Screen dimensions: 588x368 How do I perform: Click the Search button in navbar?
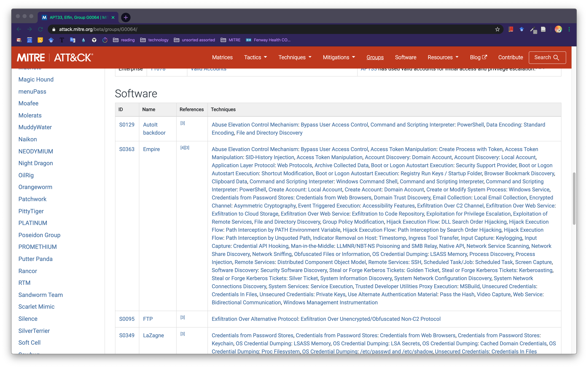pyautogui.click(x=547, y=57)
